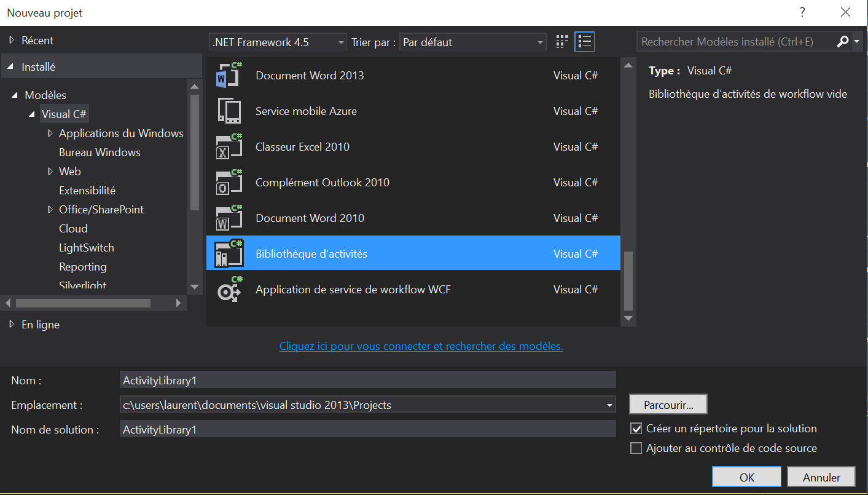Click the Document Word 2010 template icon
This screenshot has height=495, width=868.
(230, 218)
